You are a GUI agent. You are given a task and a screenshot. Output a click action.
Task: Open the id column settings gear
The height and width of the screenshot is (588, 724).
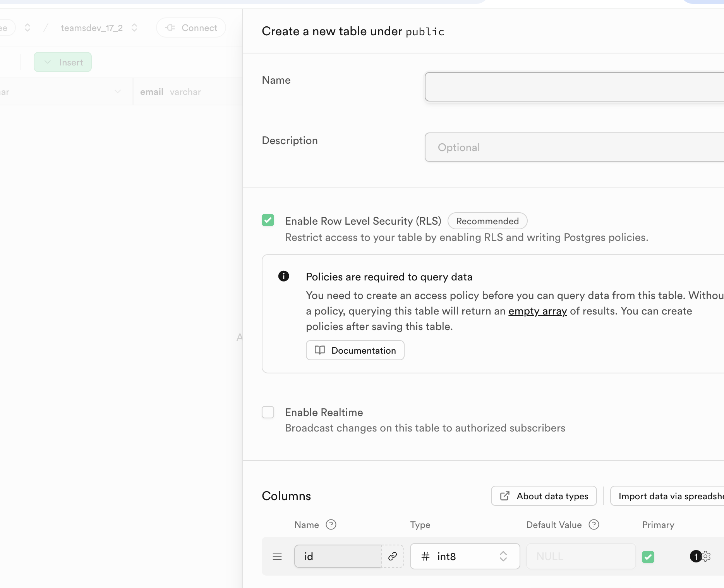(707, 556)
